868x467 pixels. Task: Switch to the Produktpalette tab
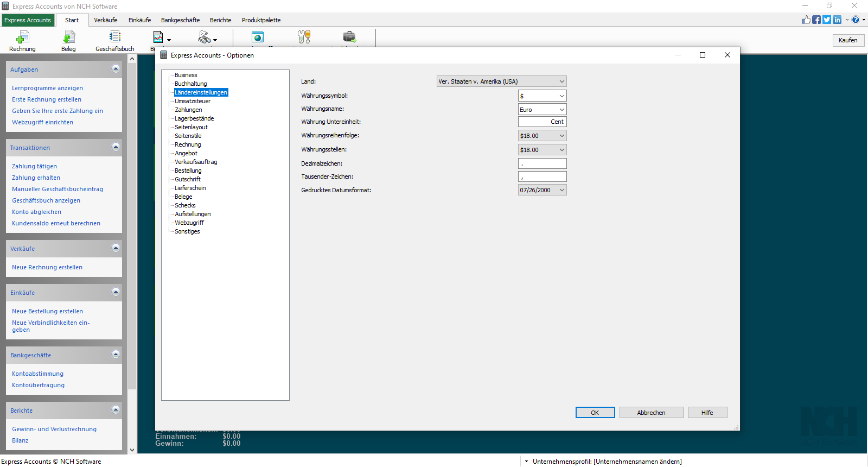(x=261, y=20)
